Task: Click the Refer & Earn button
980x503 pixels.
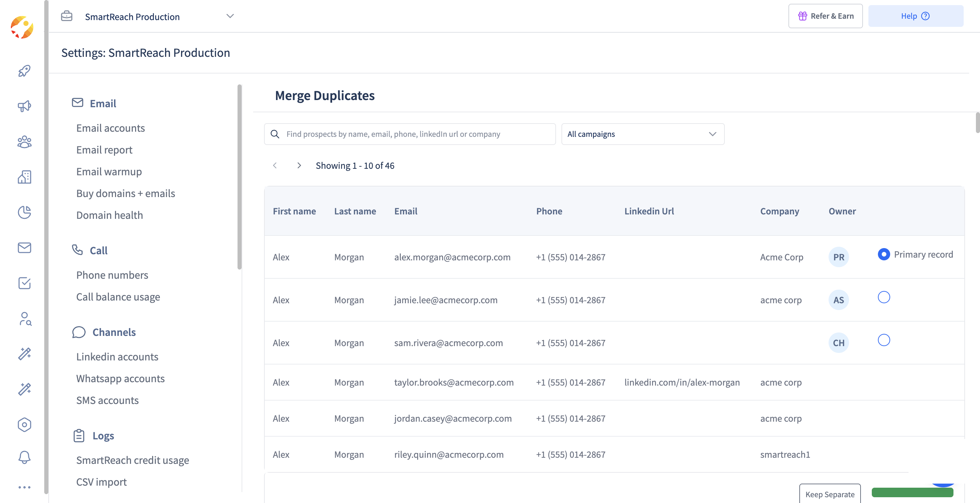Action: (x=825, y=16)
